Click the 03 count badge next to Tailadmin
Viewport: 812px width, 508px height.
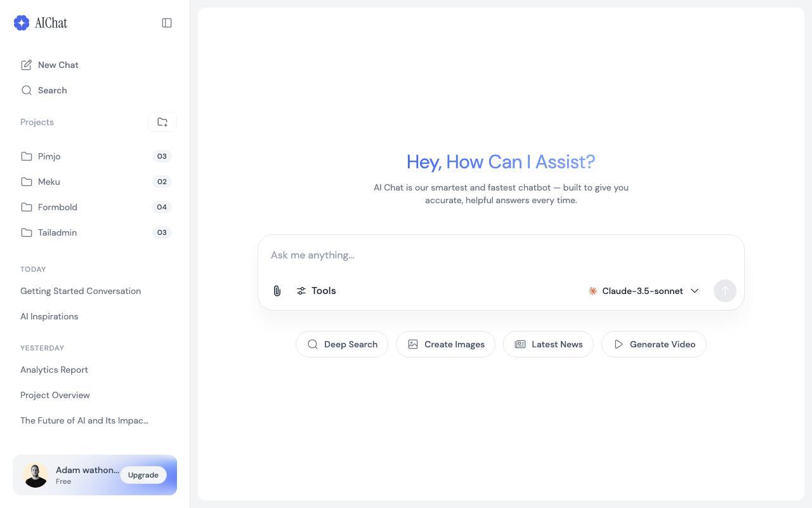click(x=162, y=232)
